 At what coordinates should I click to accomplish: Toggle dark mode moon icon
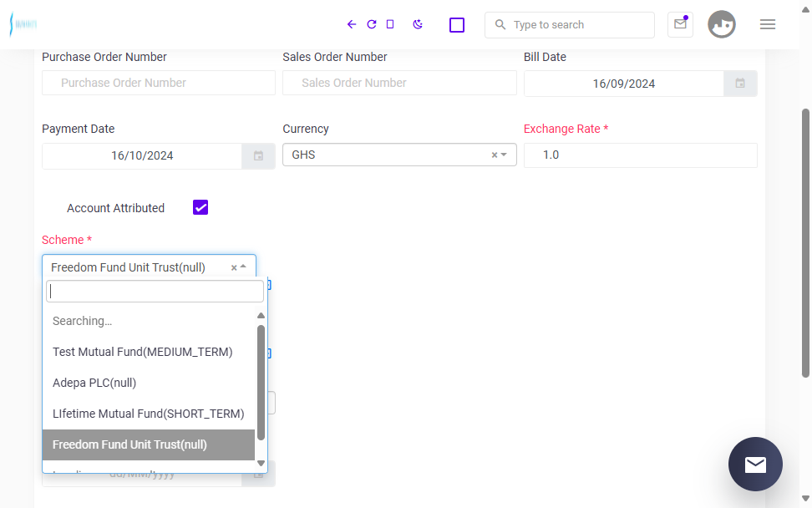pos(418,24)
